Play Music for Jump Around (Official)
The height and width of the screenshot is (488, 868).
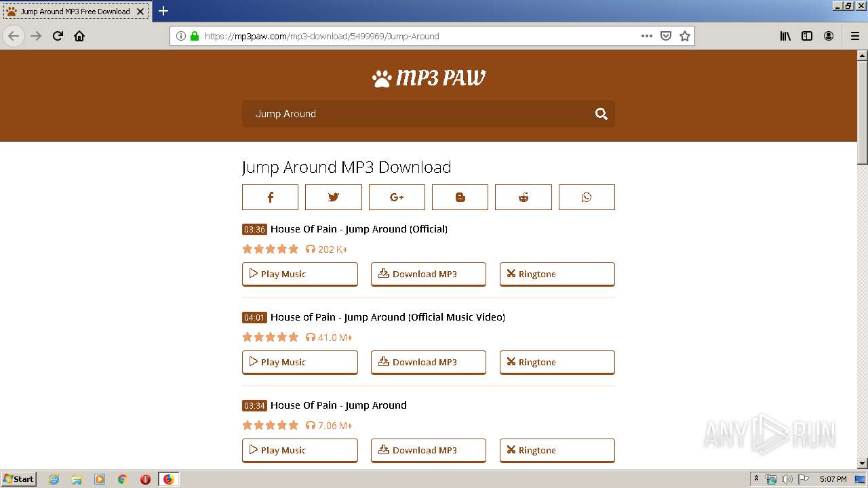pyautogui.click(x=300, y=274)
